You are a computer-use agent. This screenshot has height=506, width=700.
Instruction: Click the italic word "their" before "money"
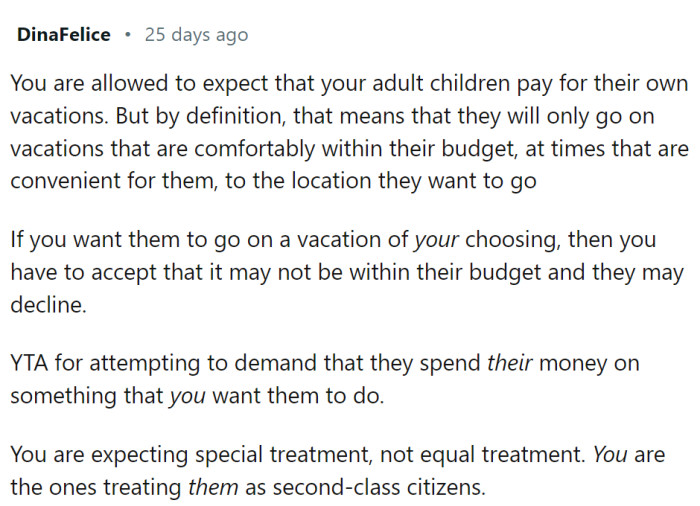[x=508, y=364]
